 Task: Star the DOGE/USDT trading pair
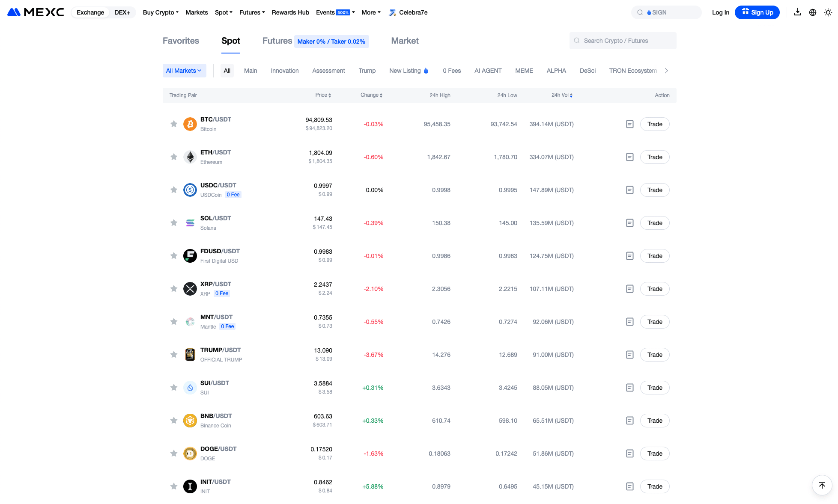tap(174, 453)
